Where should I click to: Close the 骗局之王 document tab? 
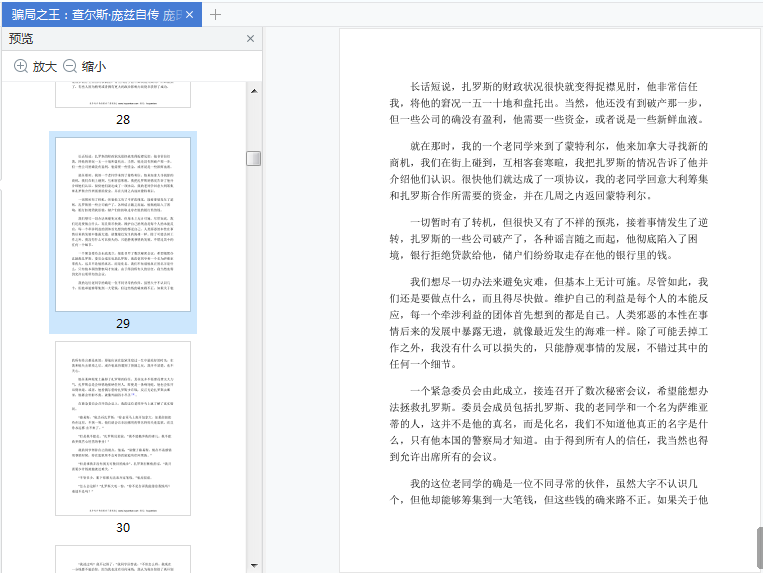(x=189, y=15)
